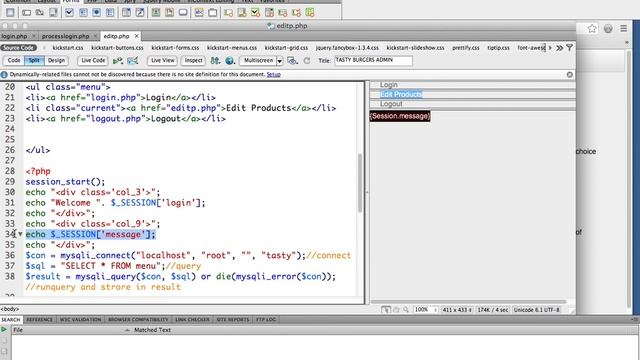Open kickstart-buttons.css related file
Viewport: 640px width, 360px height.
tap(117, 48)
